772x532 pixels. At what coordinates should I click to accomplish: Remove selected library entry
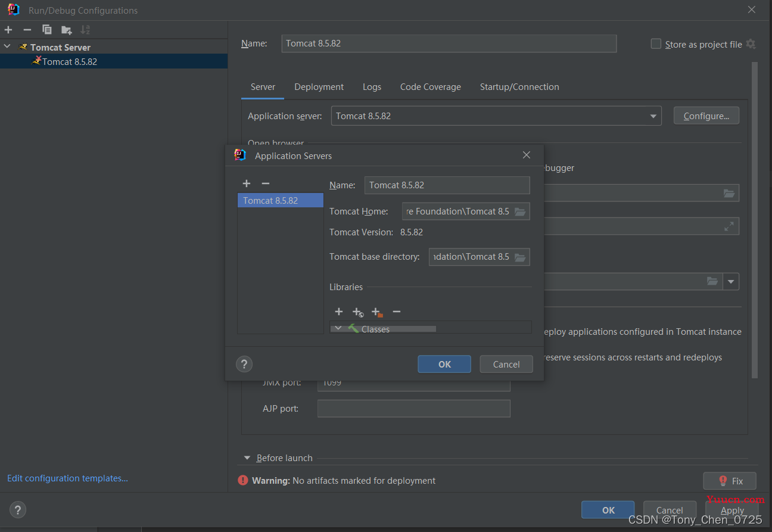point(397,312)
